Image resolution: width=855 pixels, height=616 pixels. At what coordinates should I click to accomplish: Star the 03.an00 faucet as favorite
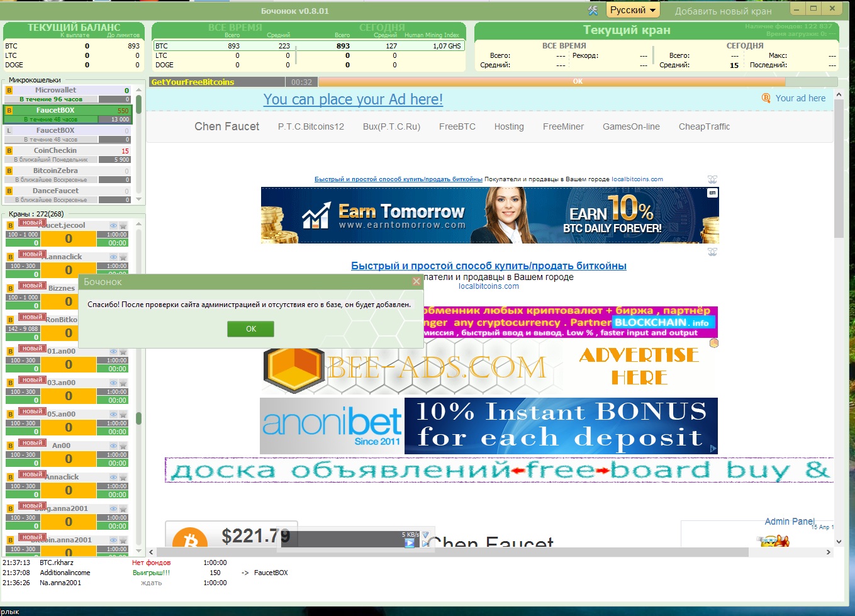click(x=123, y=383)
